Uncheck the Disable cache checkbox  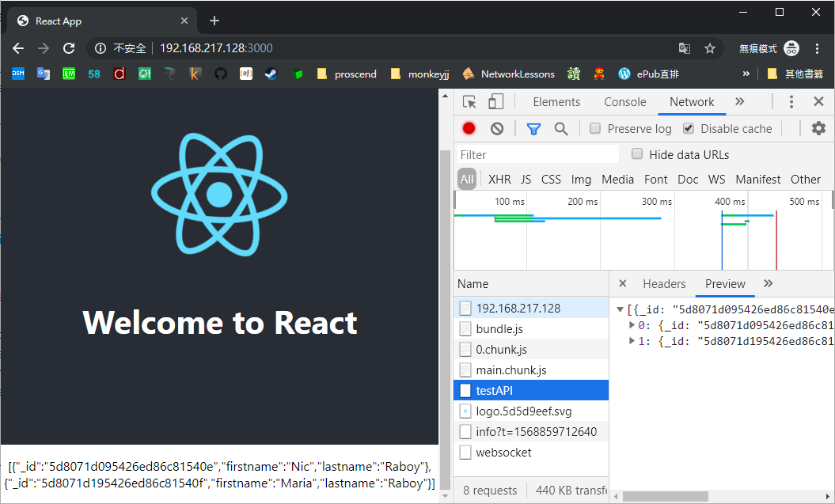[x=689, y=128]
